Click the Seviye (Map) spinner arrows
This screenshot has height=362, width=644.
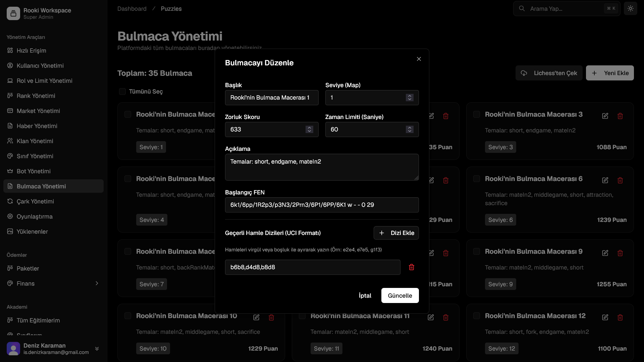coord(410,98)
